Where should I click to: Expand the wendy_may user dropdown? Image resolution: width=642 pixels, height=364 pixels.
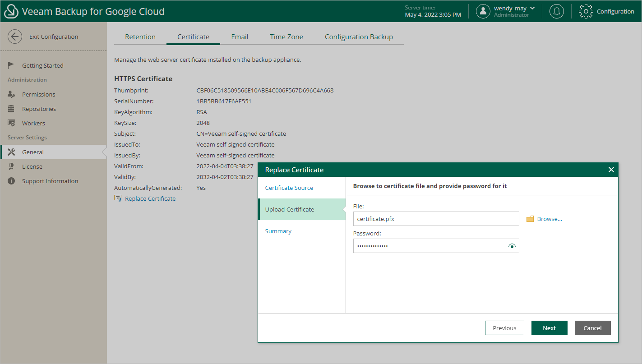[x=532, y=8]
